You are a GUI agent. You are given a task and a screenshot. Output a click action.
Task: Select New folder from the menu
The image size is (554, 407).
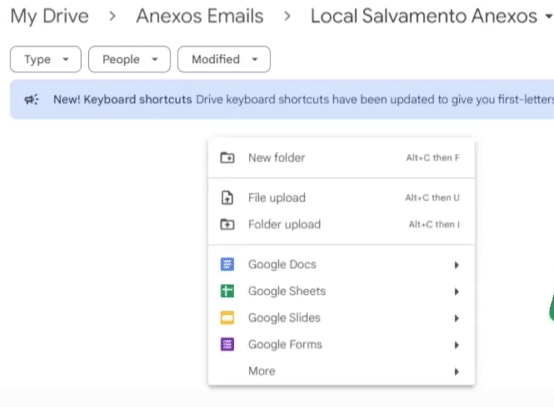coord(341,158)
